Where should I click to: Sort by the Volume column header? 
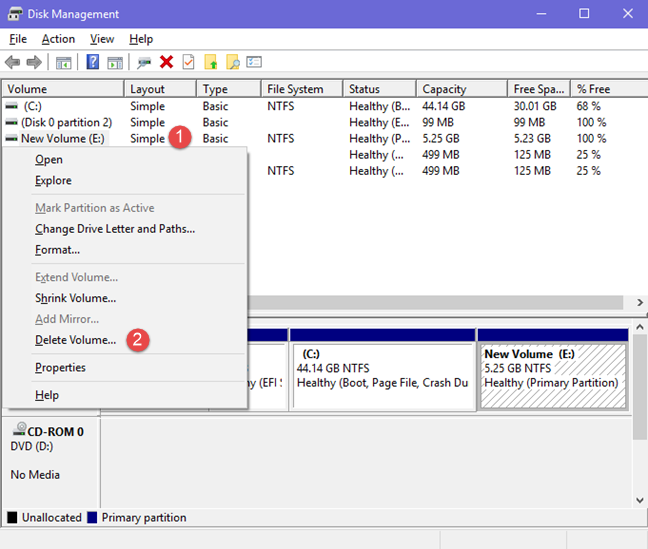[63, 89]
